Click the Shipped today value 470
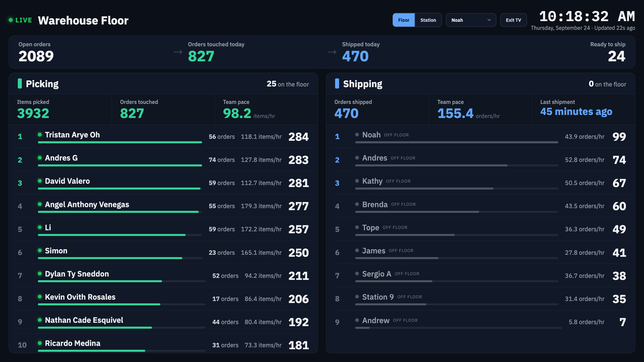Screen dimensions: 644x362 click(x=355, y=56)
